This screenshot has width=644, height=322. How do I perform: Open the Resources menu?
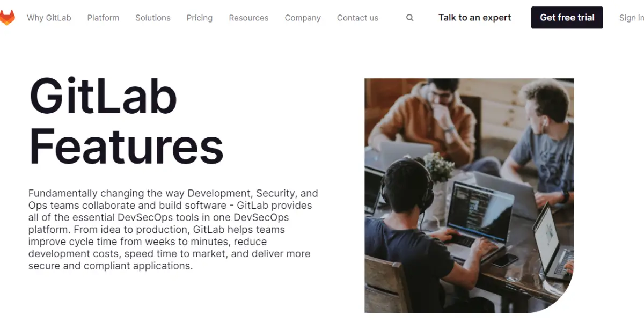coord(248,18)
